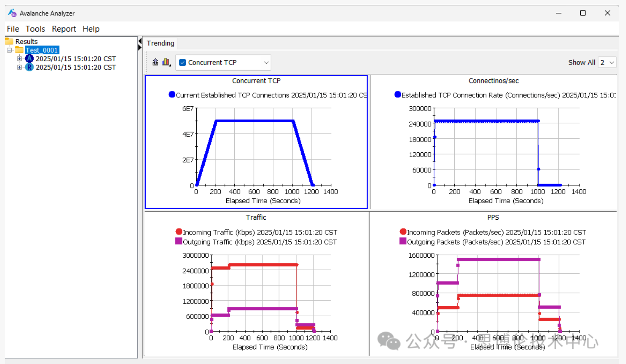Click the blue A result node icon
The width and height of the screenshot is (626, 364).
(x=29, y=59)
